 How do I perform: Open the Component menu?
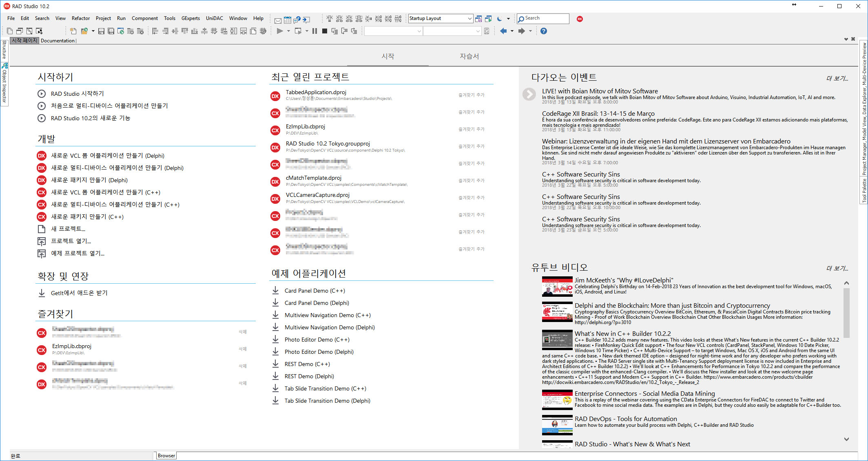click(145, 18)
